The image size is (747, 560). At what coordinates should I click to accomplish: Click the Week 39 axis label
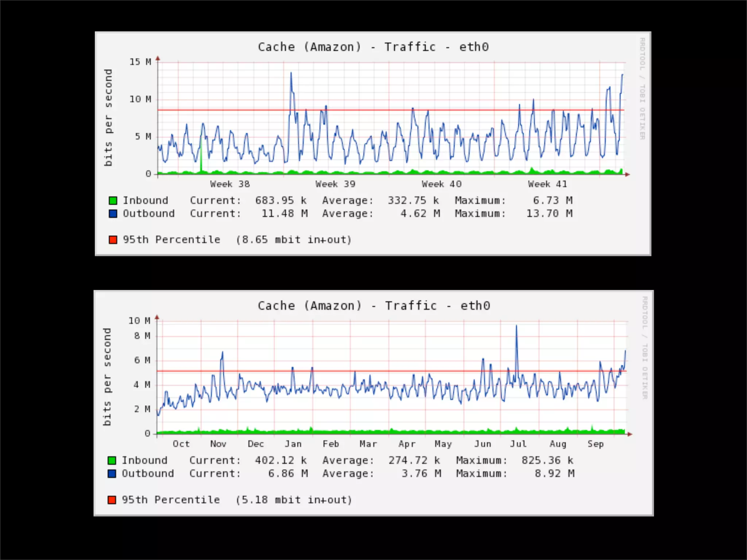click(335, 184)
